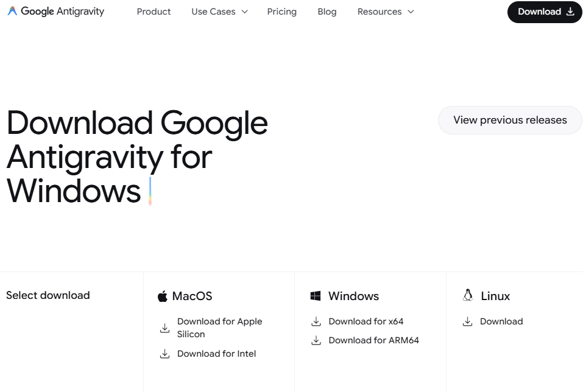Click the Windows section heading

(353, 296)
